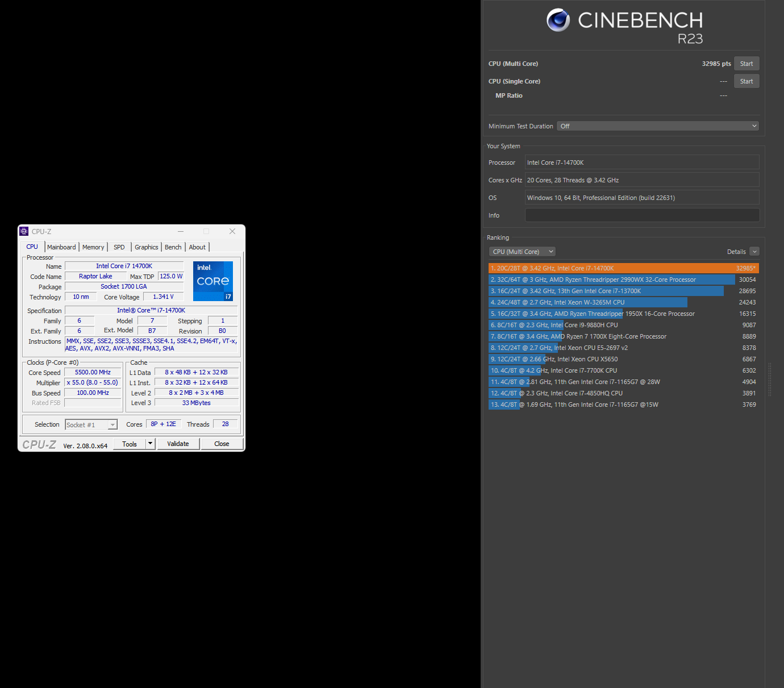Open the SPD tab

coord(119,247)
